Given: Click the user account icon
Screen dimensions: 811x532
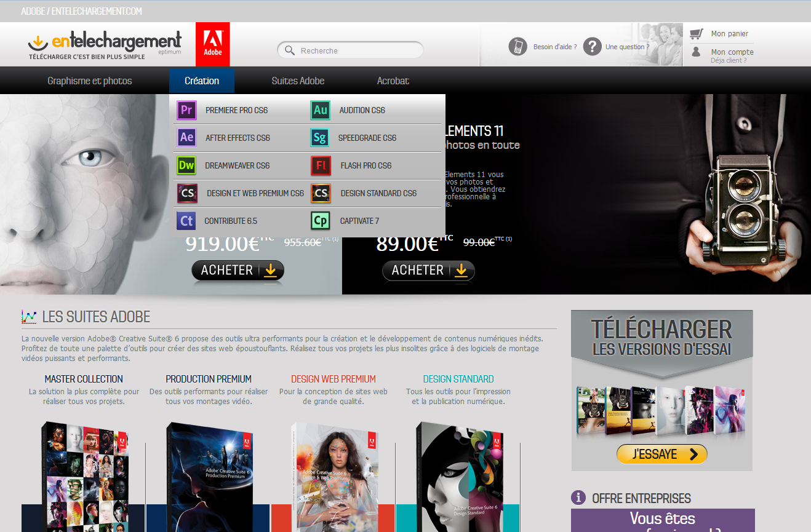Looking at the screenshot, I should click(x=696, y=52).
